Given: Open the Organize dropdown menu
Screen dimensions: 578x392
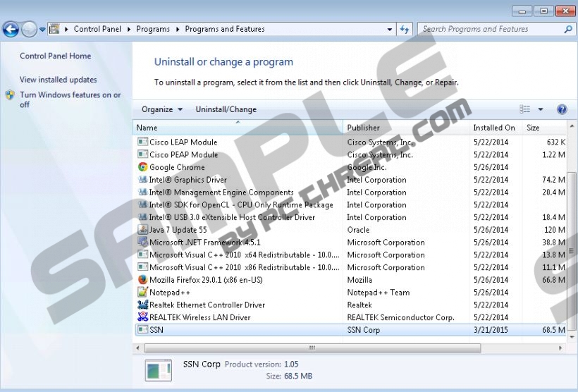Looking at the screenshot, I should click(x=161, y=109).
